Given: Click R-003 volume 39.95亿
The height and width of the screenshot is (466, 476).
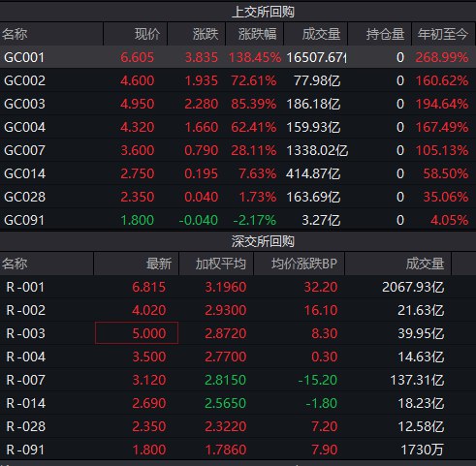Looking at the screenshot, I should tap(421, 333).
